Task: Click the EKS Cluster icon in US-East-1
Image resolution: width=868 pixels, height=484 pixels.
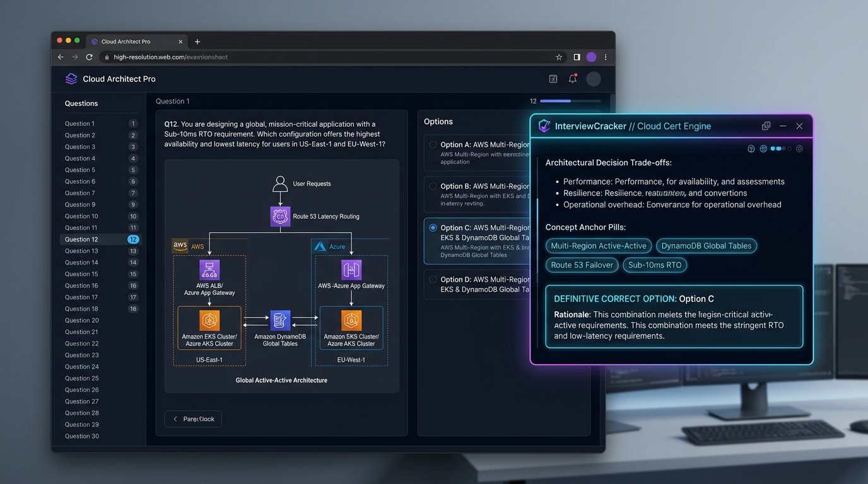Action: click(x=209, y=321)
